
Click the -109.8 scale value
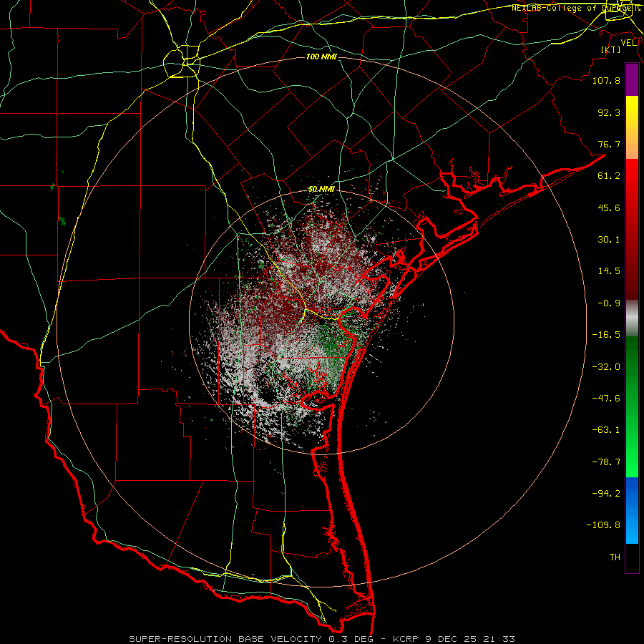coord(603,525)
